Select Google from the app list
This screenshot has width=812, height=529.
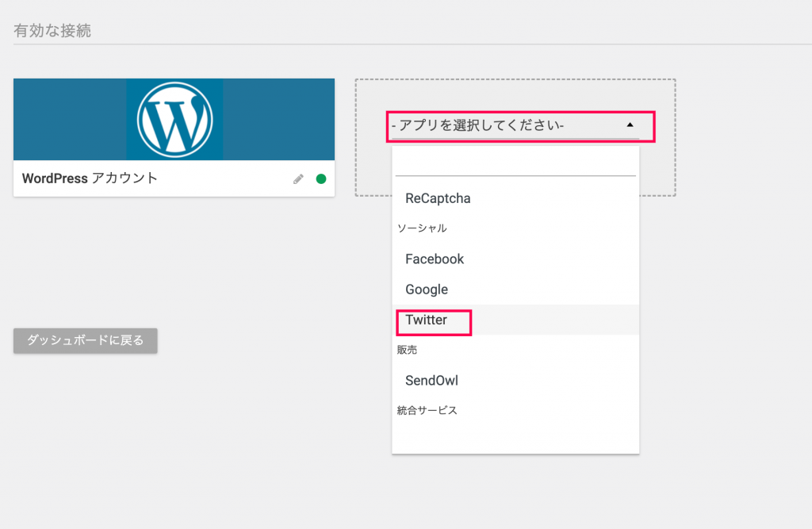pos(515,289)
